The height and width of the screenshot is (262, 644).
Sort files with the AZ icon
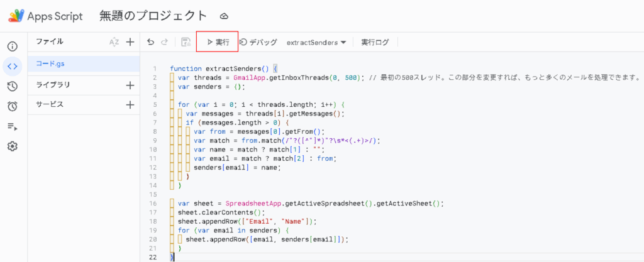[x=114, y=41]
